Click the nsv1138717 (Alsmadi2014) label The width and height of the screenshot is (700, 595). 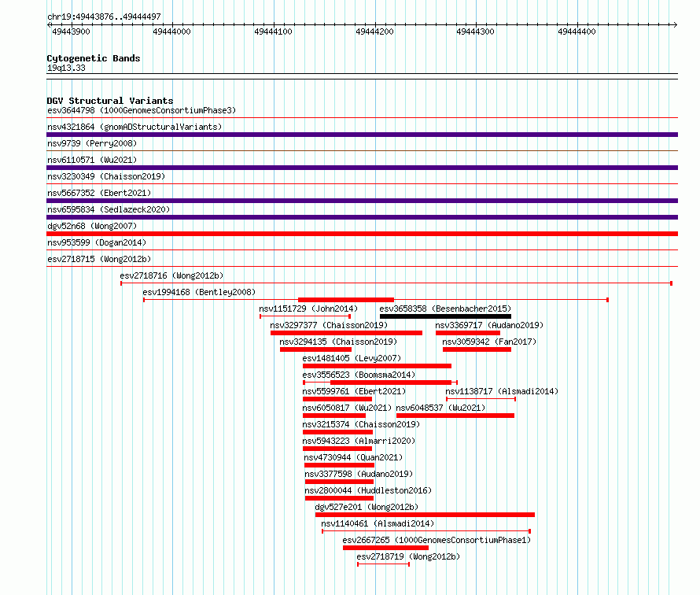[x=502, y=391]
